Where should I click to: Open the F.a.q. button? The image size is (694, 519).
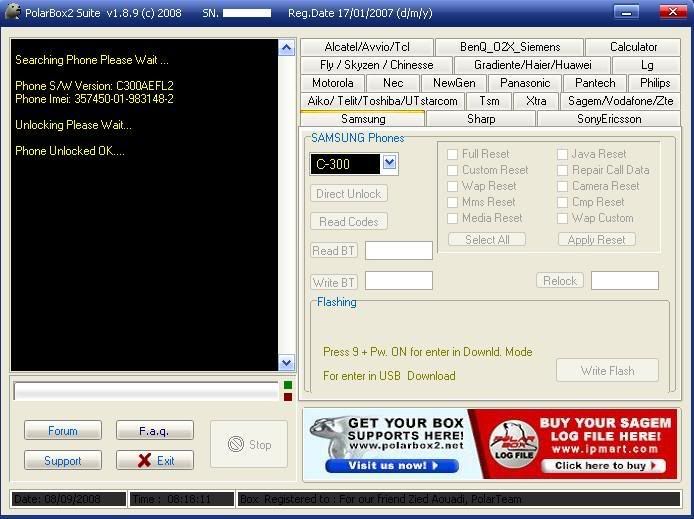[155, 431]
